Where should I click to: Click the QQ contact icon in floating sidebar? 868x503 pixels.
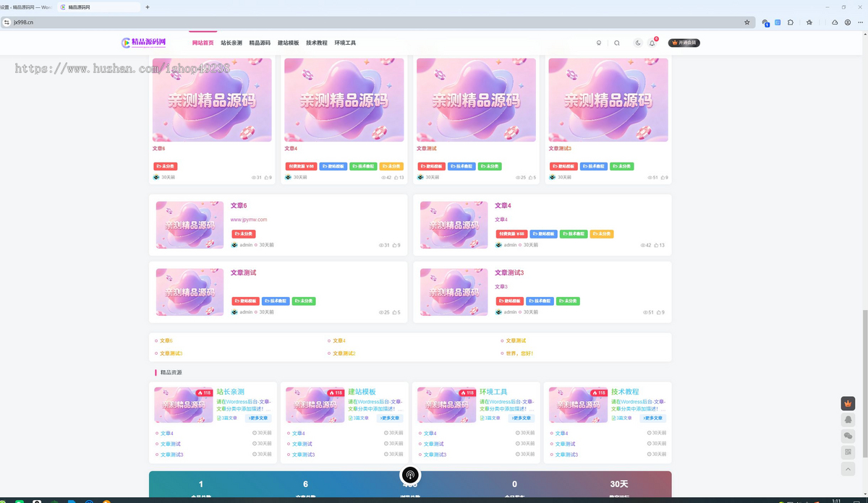coord(848,420)
